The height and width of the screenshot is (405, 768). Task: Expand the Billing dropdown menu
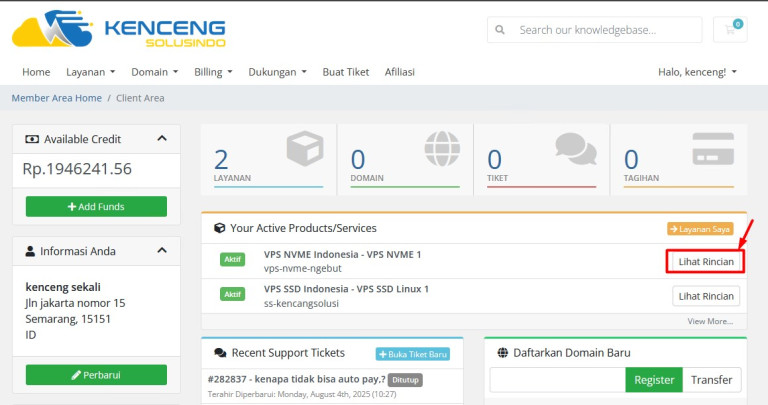213,72
